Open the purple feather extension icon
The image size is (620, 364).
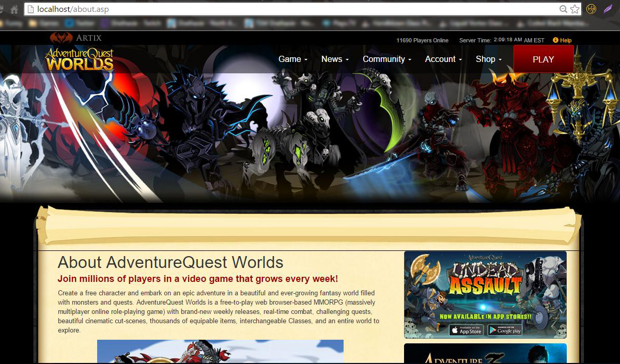(x=608, y=9)
